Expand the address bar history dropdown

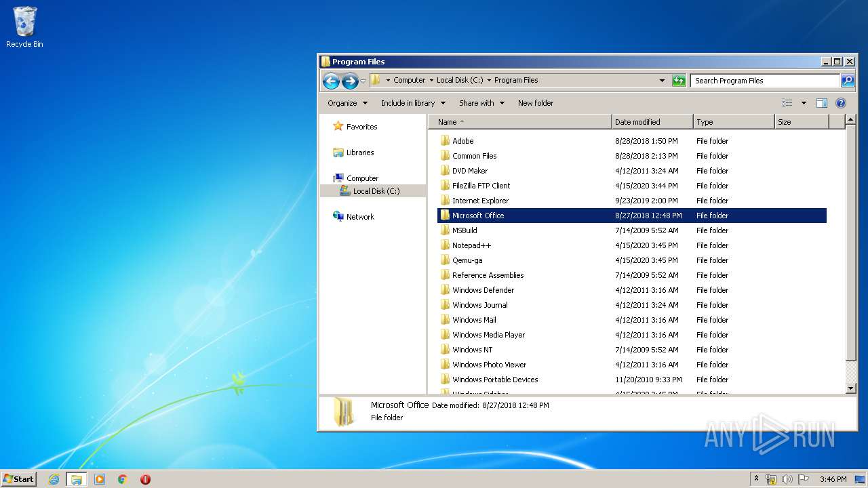click(x=662, y=81)
